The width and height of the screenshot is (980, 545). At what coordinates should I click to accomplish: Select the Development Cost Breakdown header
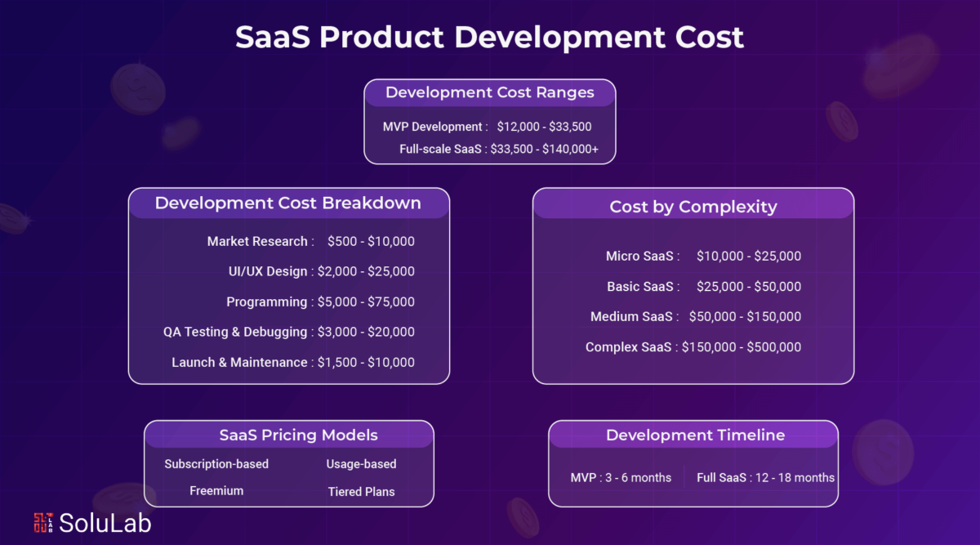pyautogui.click(x=288, y=203)
